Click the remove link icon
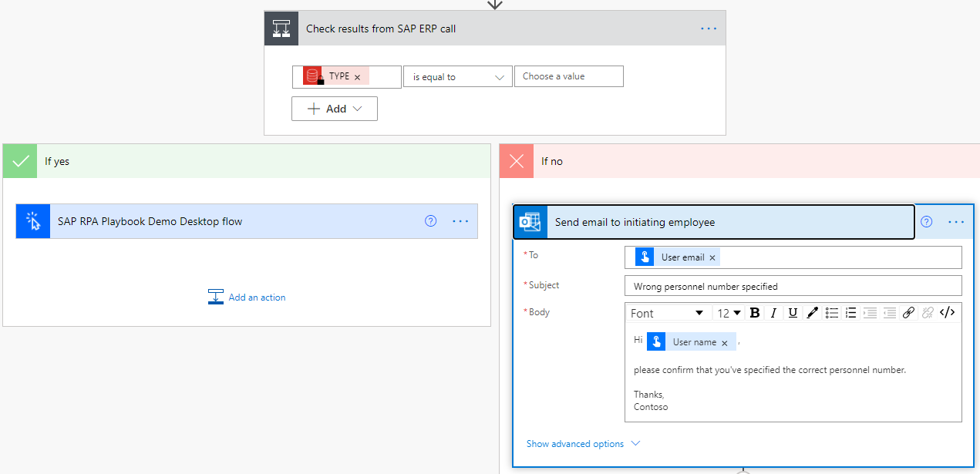The height and width of the screenshot is (474, 980). tap(928, 313)
